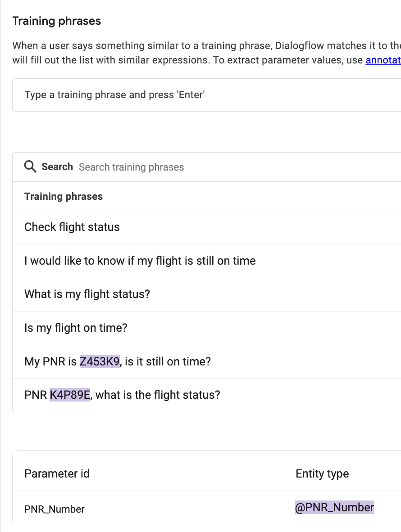Click the @PNR_Number entity type
The height and width of the screenshot is (532, 401).
334,508
